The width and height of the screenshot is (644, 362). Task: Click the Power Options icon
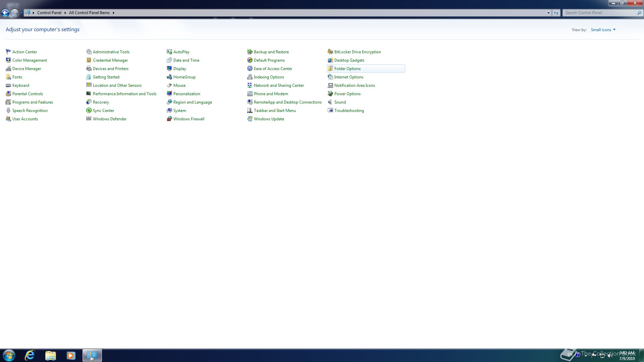pyautogui.click(x=330, y=94)
